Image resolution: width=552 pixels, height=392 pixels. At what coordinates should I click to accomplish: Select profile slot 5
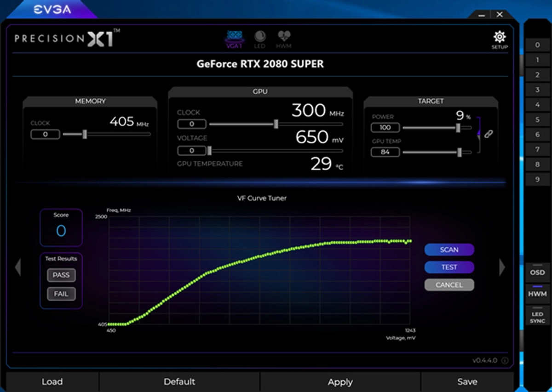537,119
